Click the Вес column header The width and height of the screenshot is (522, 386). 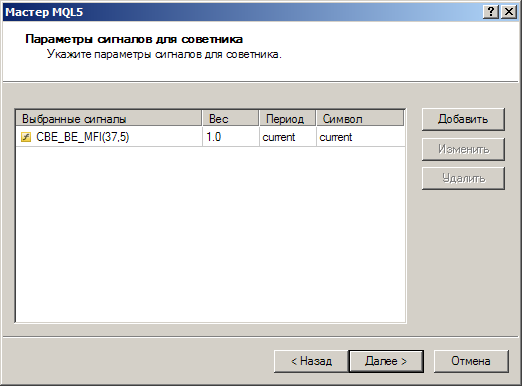pos(231,119)
